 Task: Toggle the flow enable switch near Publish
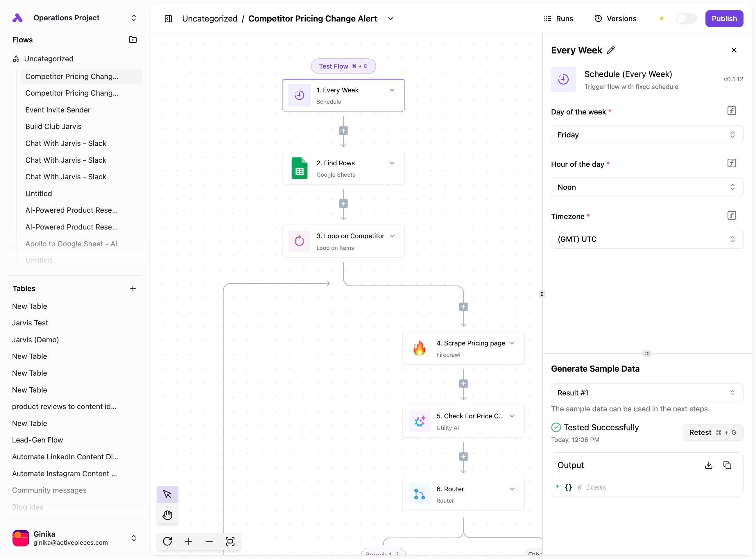pos(686,19)
